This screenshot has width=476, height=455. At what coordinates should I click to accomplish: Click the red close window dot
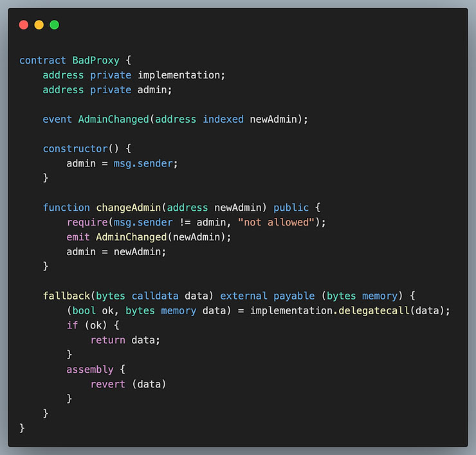[24, 25]
